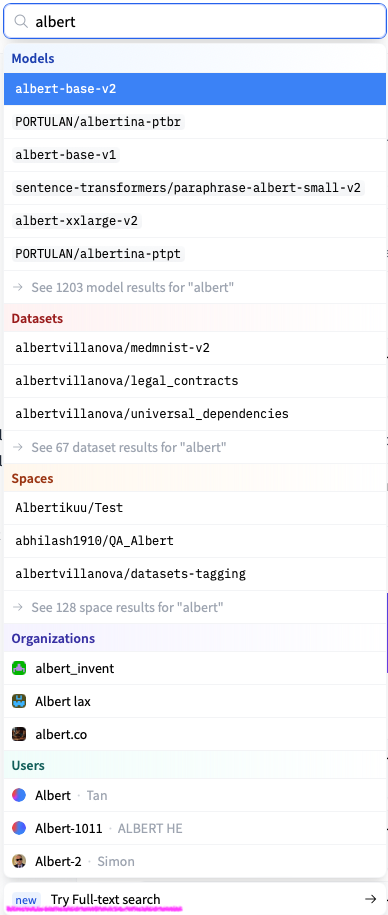See 128 space results for albert
The image size is (388, 915).
[x=195, y=607]
